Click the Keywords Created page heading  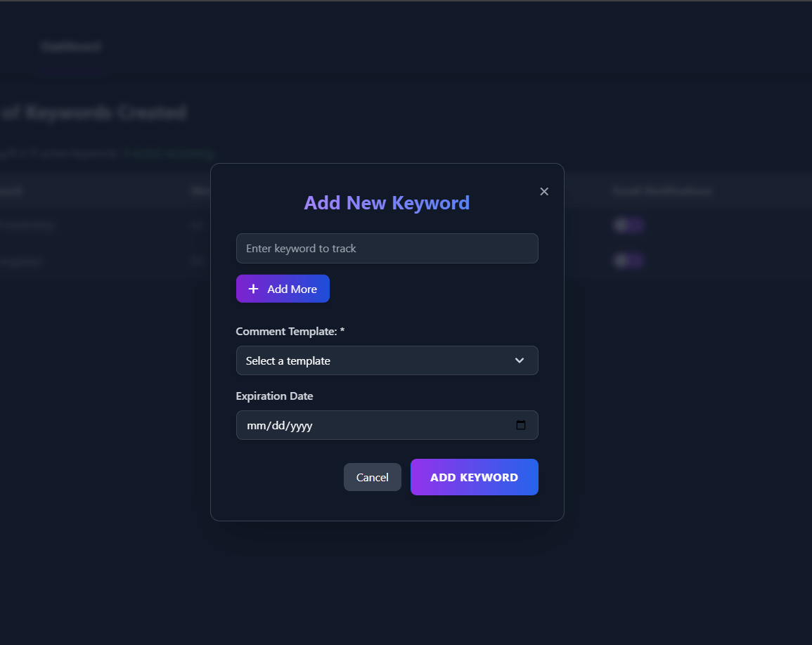95,112
